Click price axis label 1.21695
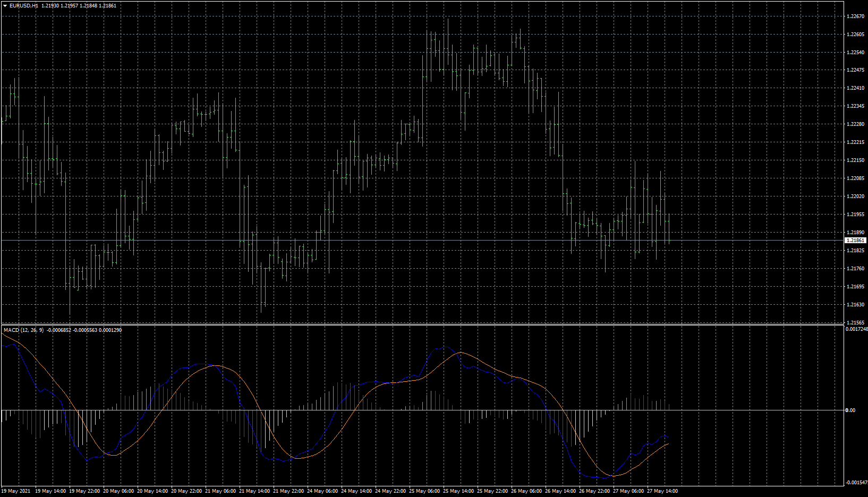Viewport: 868px width, 497px height. click(855, 287)
